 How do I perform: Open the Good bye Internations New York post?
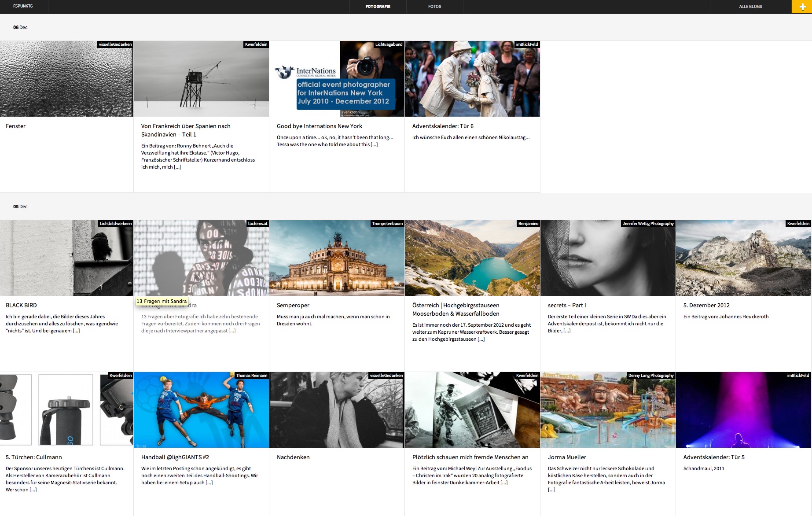click(x=320, y=126)
